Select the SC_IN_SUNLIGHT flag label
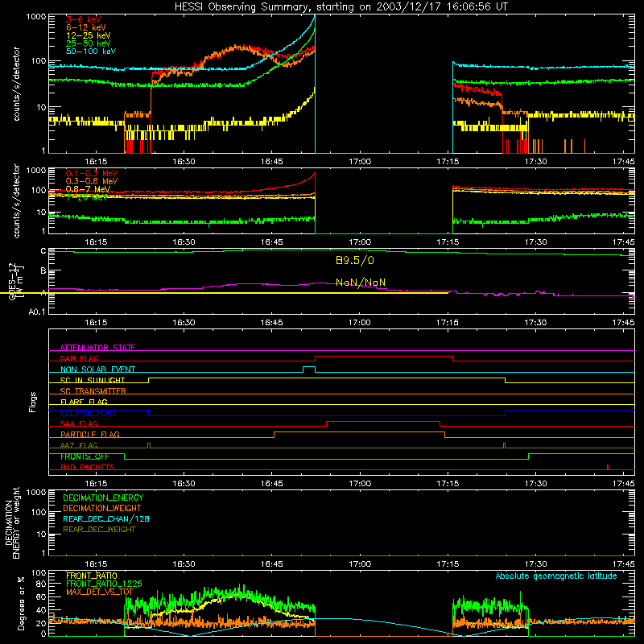644x644 pixels. [93, 380]
